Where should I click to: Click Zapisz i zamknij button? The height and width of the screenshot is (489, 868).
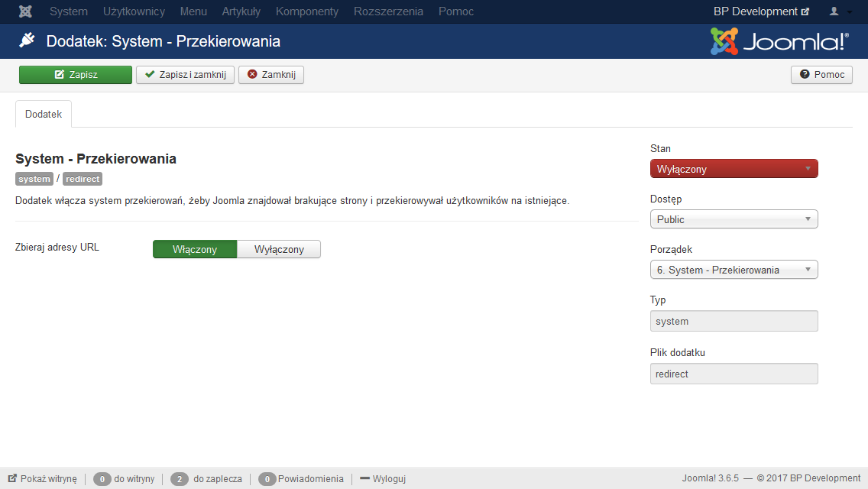[x=186, y=75]
